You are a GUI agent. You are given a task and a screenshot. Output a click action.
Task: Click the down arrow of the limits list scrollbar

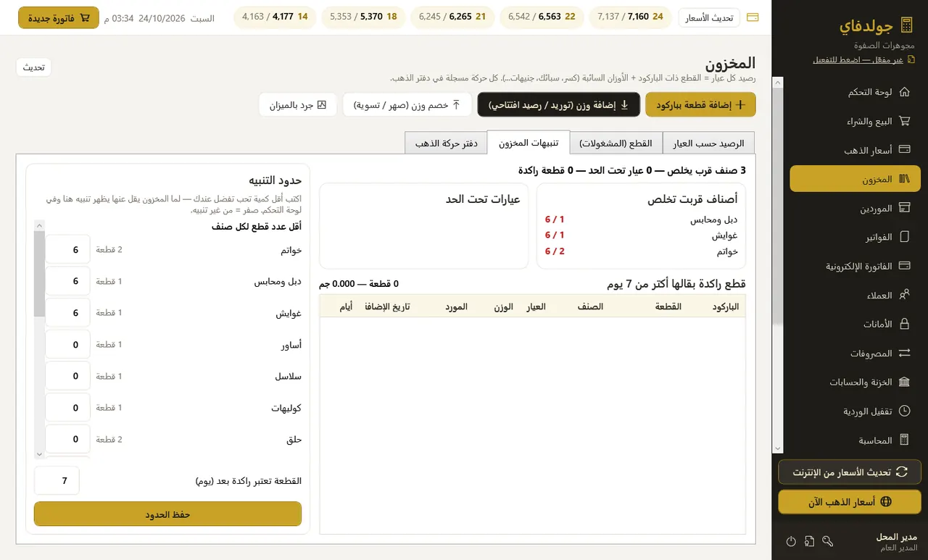39,454
